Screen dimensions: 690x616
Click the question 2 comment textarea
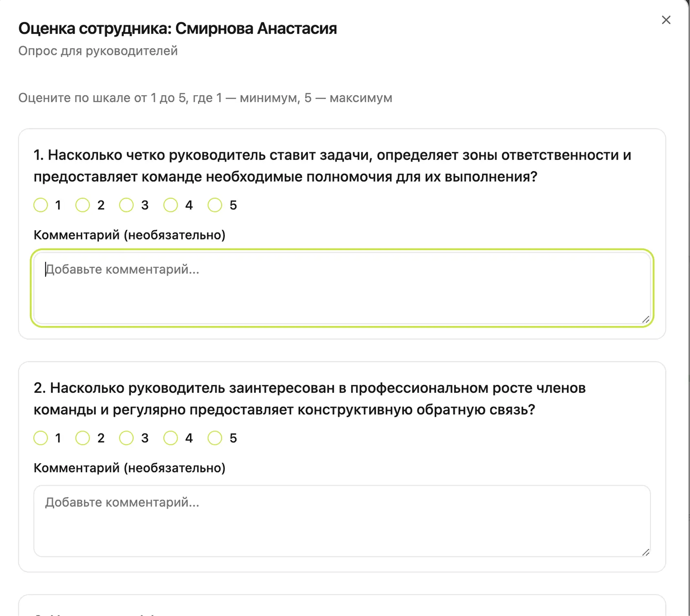point(341,521)
